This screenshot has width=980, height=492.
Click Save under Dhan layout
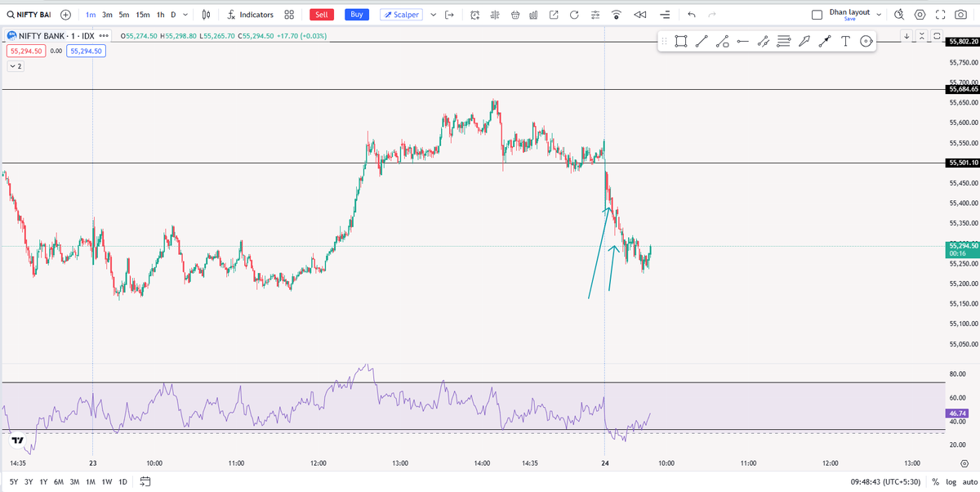[x=850, y=19]
